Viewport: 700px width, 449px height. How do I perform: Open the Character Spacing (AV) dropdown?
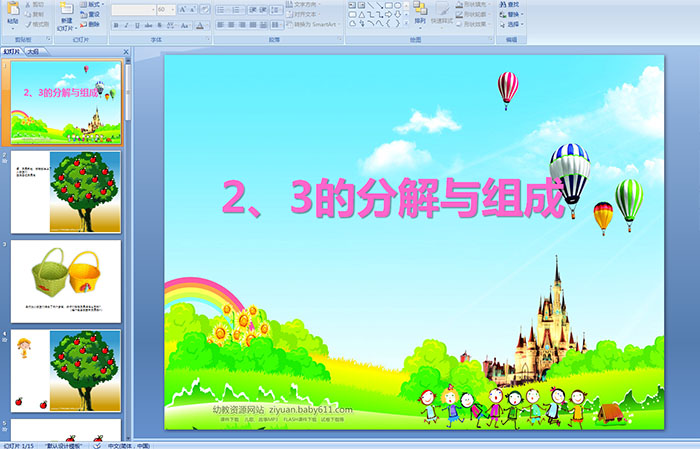point(171,25)
